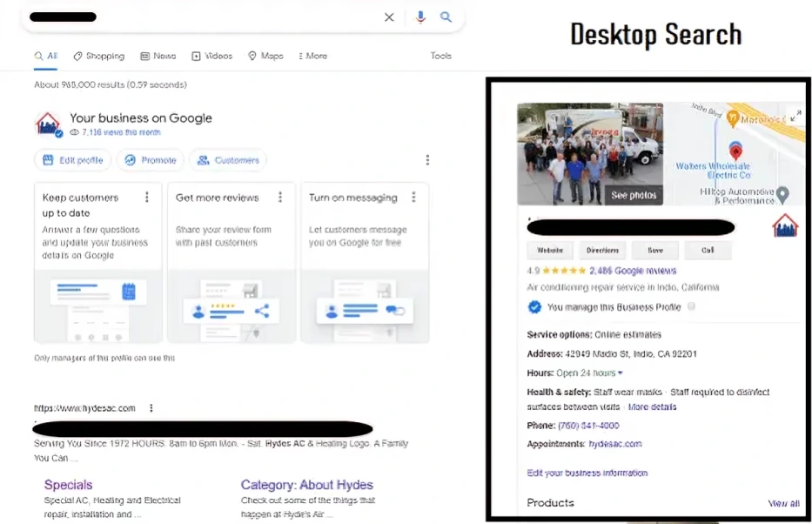
Task: Open the Specials sitelink
Action: [x=69, y=485]
